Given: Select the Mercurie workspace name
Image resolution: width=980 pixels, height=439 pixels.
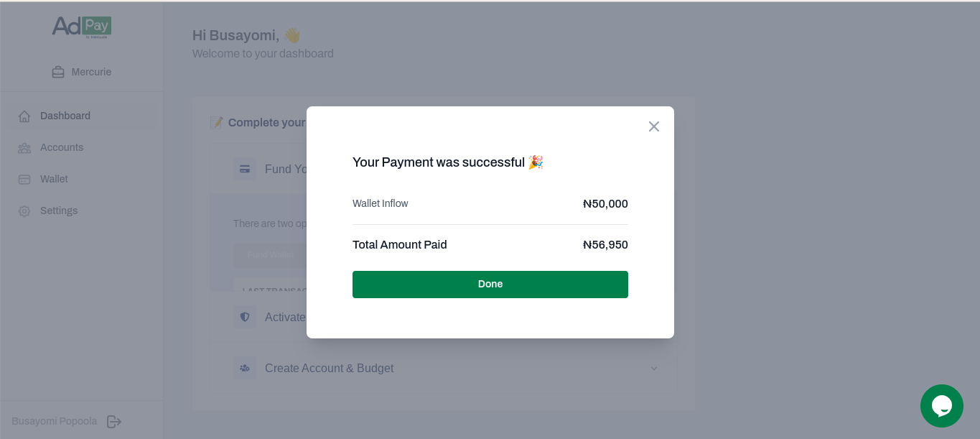Looking at the screenshot, I should pos(91,73).
